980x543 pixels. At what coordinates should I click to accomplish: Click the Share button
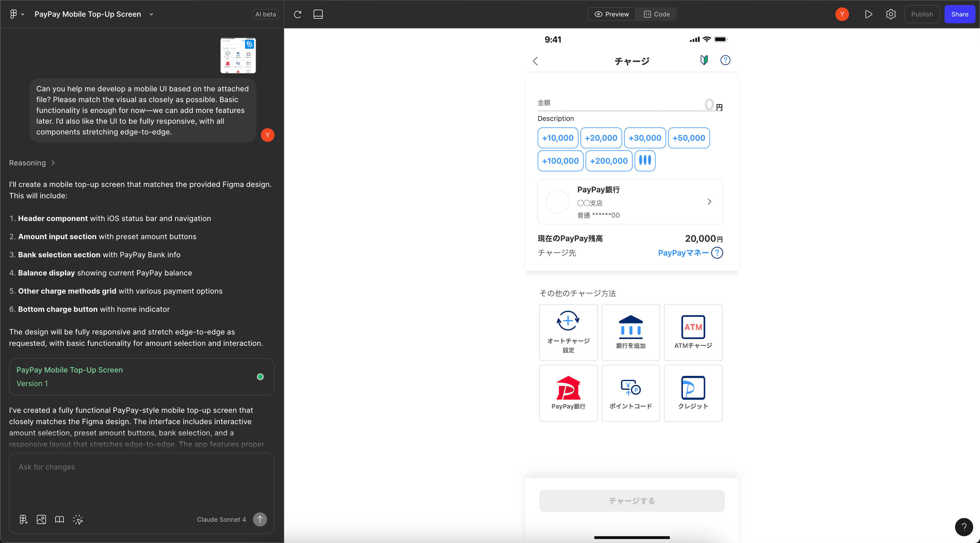[x=960, y=14]
